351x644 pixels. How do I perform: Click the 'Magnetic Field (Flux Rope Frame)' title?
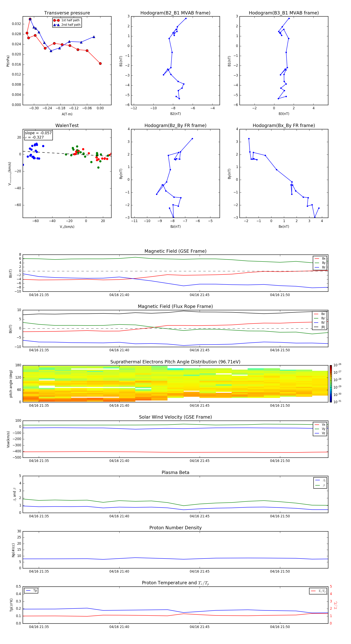(x=175, y=307)
